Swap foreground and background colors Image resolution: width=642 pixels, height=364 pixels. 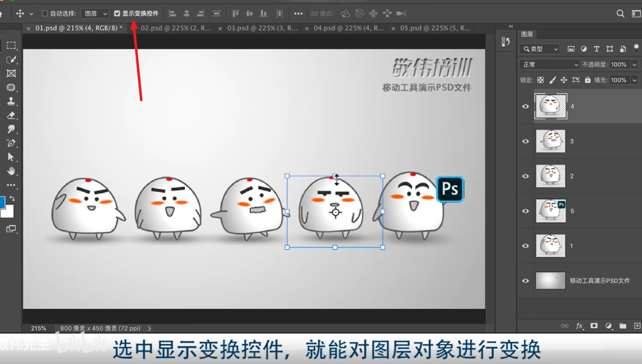pyautogui.click(x=12, y=198)
